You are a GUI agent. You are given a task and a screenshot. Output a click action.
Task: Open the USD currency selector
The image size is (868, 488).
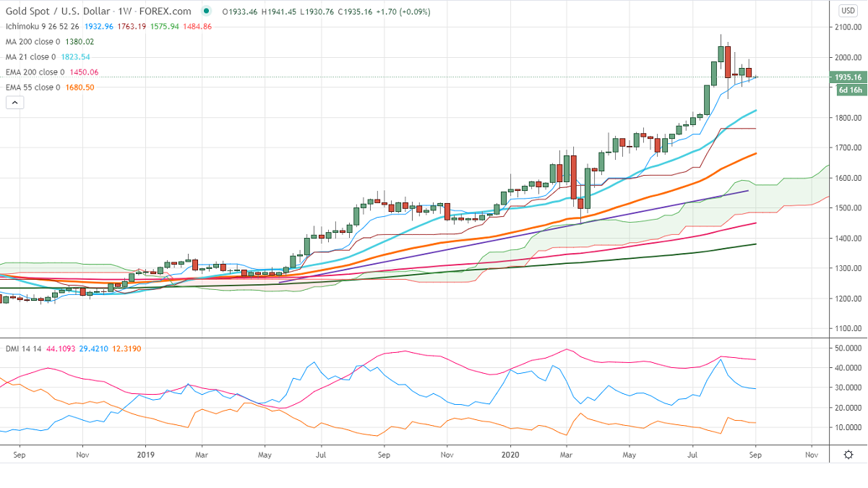[x=848, y=11]
